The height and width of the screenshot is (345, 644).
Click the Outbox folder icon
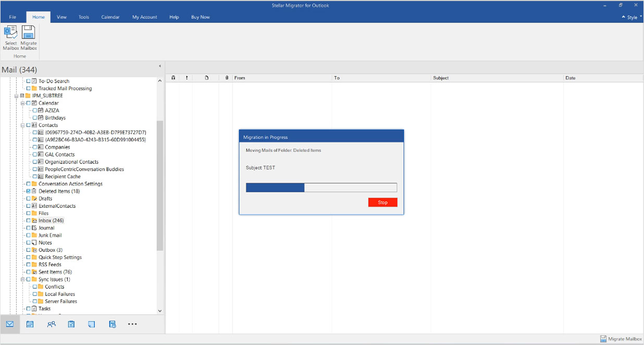[x=34, y=250]
